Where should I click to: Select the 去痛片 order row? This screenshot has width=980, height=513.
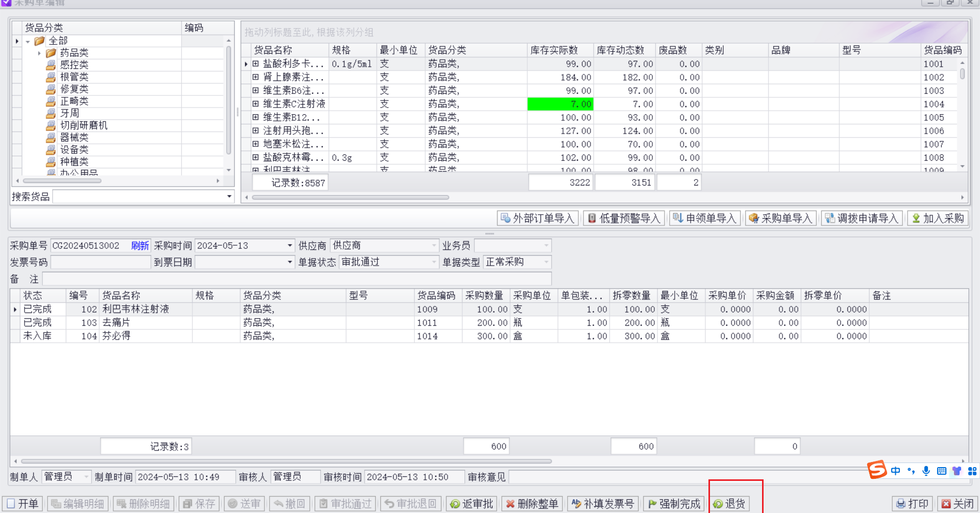pyautogui.click(x=489, y=323)
